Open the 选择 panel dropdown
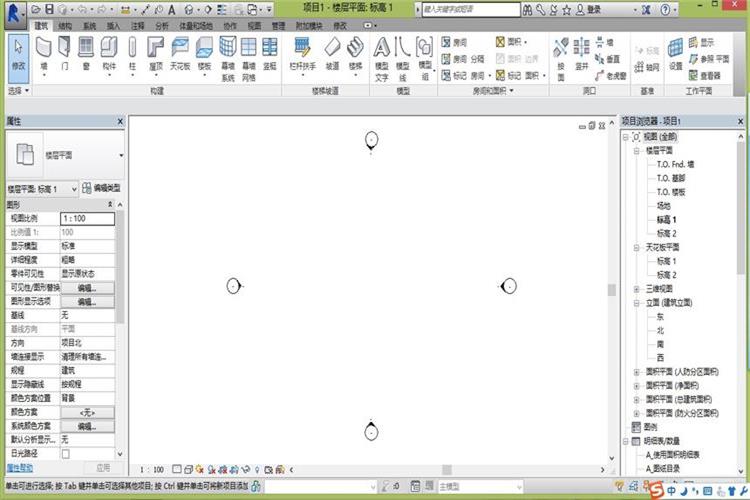This screenshot has height=500, width=750. [19, 90]
